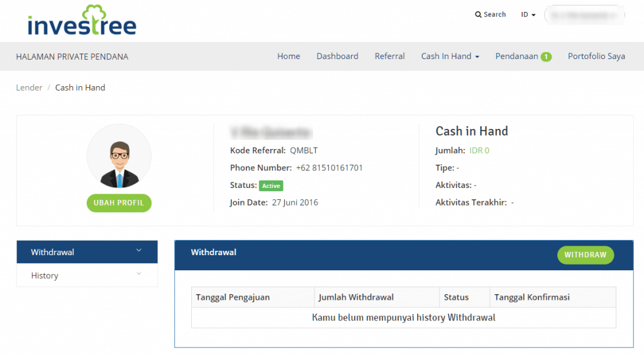The width and height of the screenshot is (644, 357).
Task: Go to Home in the navigation bar
Action: (x=288, y=56)
